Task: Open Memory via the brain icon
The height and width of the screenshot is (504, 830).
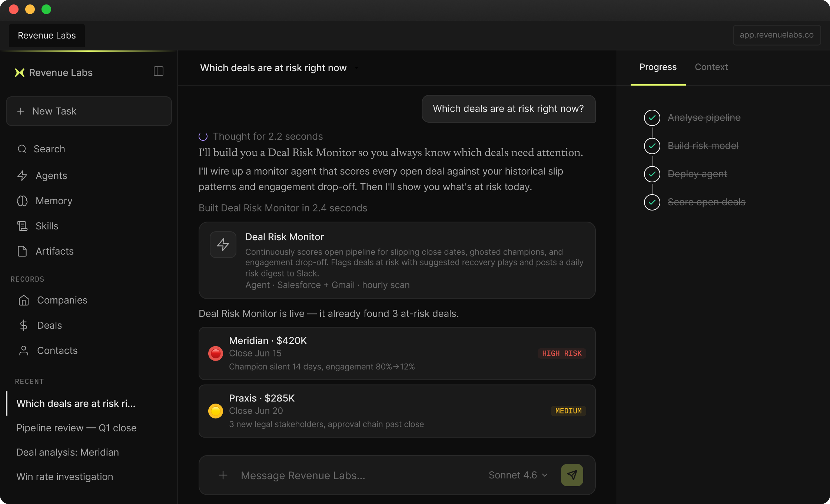Action: click(x=22, y=201)
